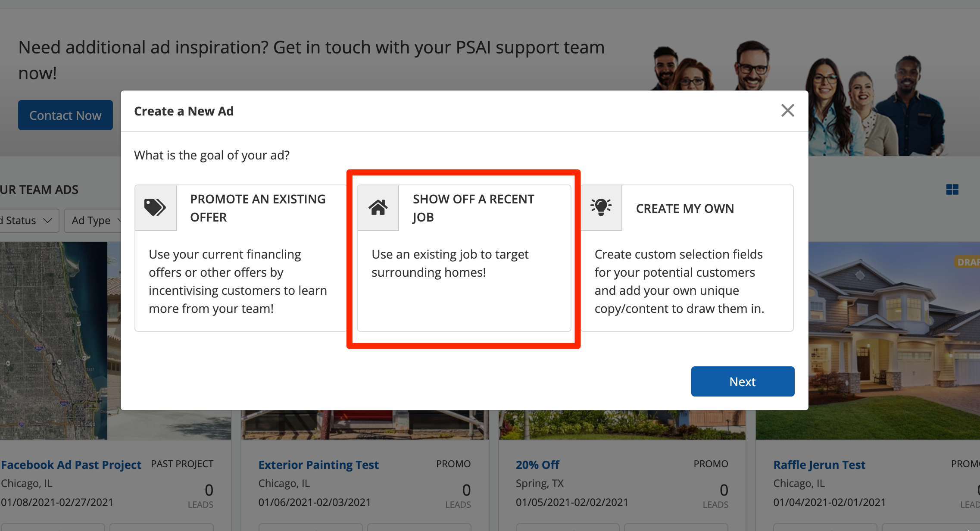Pick the Create My Own goal card
This screenshot has width=980, height=531.
(687, 258)
